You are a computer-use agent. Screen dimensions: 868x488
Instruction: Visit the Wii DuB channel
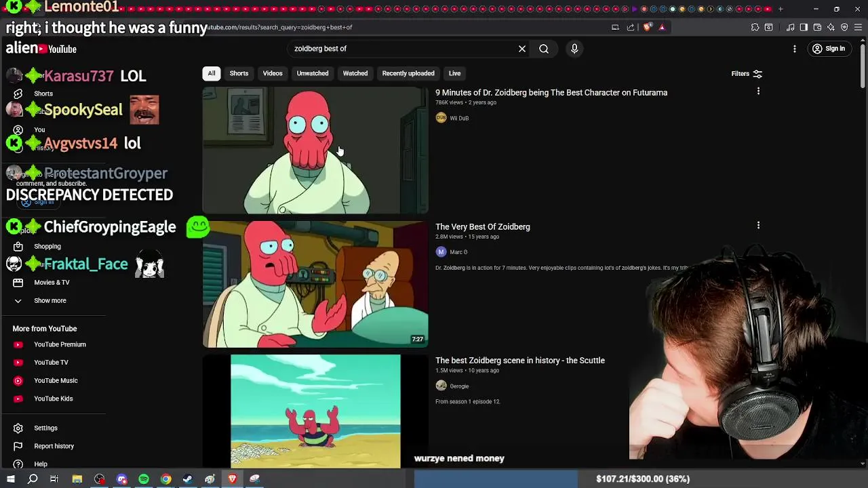452,118
